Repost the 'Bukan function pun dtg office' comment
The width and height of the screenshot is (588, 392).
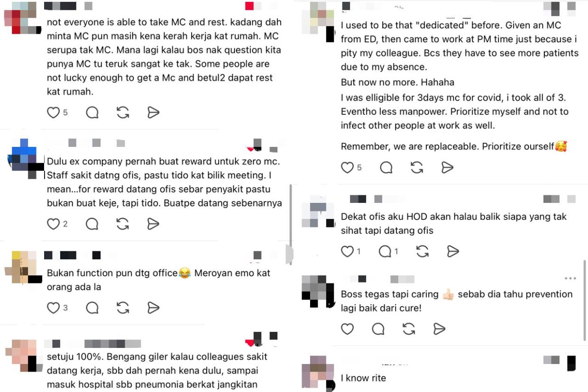tap(123, 308)
